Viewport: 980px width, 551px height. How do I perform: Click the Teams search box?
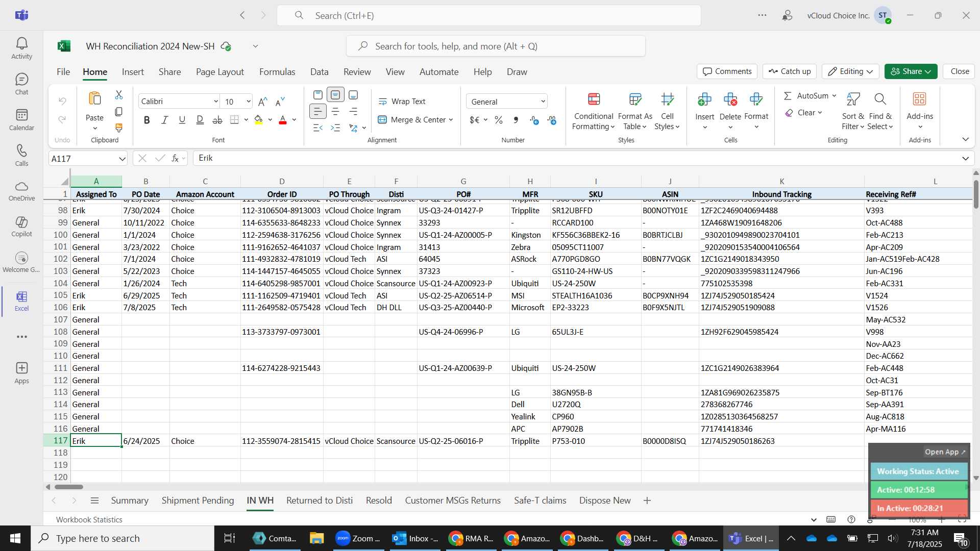489,16
